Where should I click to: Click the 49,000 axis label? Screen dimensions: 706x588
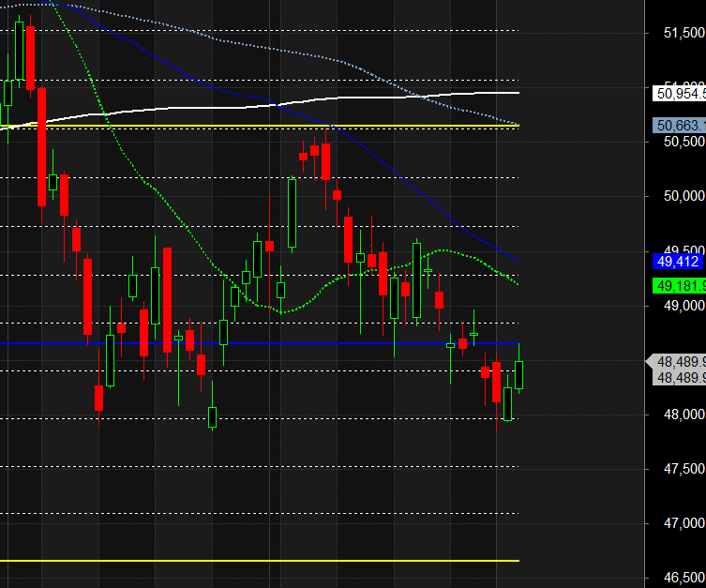[x=683, y=306]
